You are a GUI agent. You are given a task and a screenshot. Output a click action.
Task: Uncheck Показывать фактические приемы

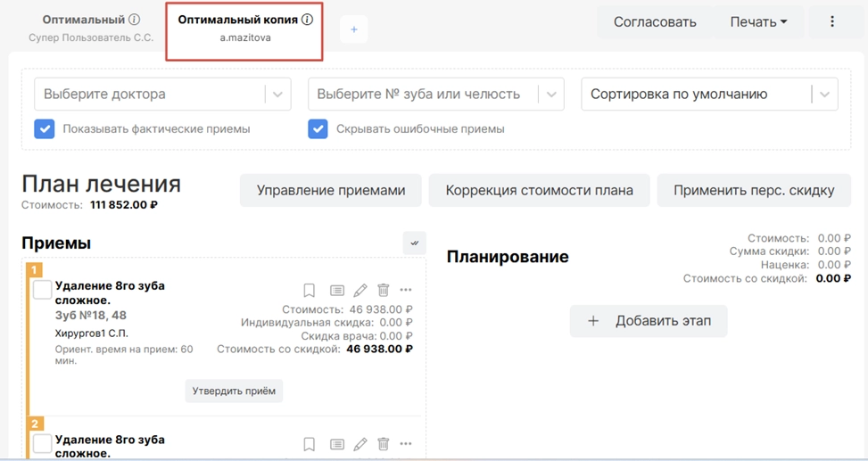click(45, 129)
